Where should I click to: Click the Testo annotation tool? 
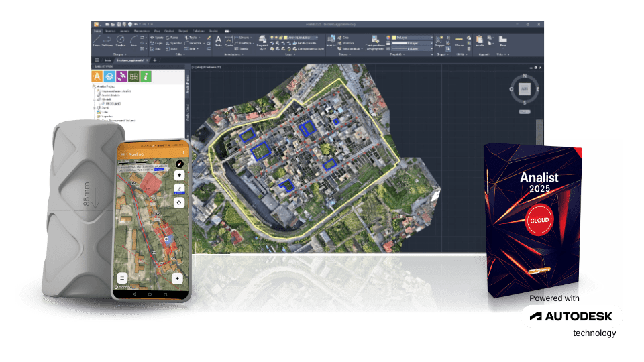219,42
